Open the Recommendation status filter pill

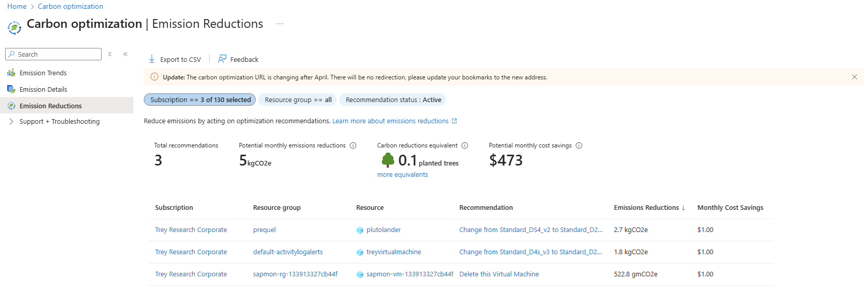click(393, 100)
